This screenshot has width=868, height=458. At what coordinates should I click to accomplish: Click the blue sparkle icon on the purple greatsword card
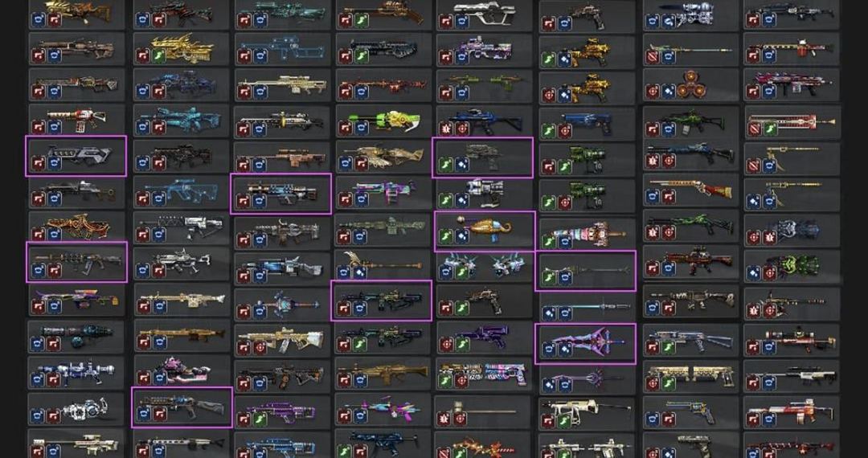pyautogui.click(x=565, y=350)
